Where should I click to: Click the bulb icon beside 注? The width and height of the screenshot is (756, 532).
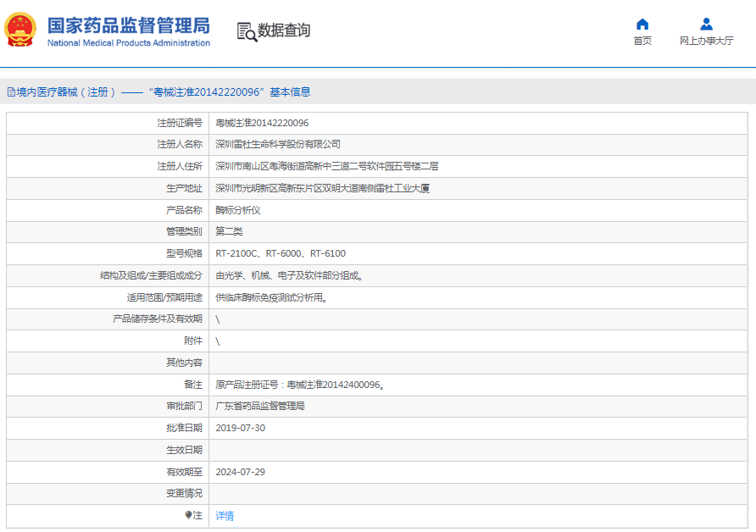coord(188,515)
